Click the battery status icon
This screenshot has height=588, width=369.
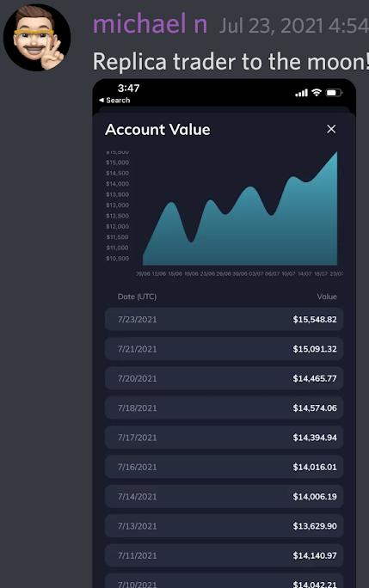334,93
